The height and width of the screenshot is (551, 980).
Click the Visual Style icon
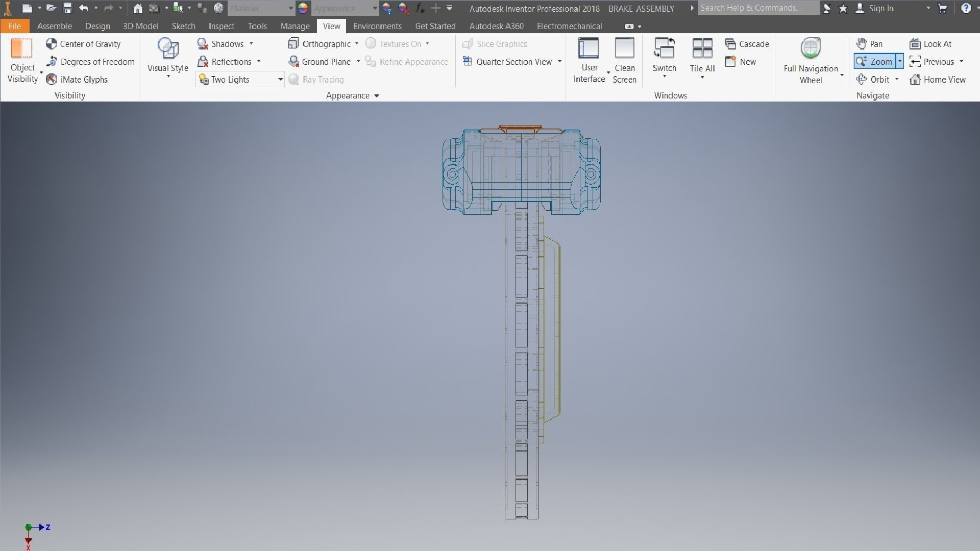[168, 49]
